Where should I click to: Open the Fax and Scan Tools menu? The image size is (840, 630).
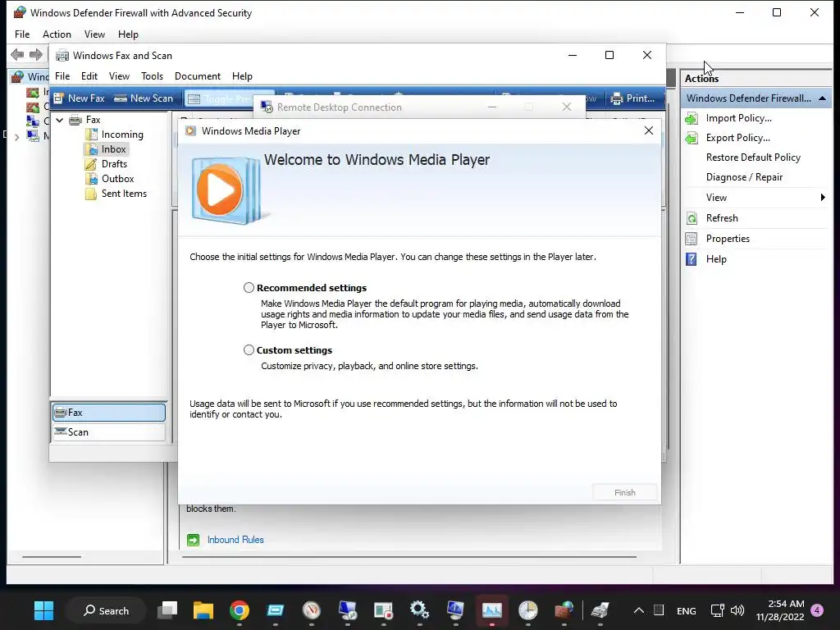(x=152, y=76)
